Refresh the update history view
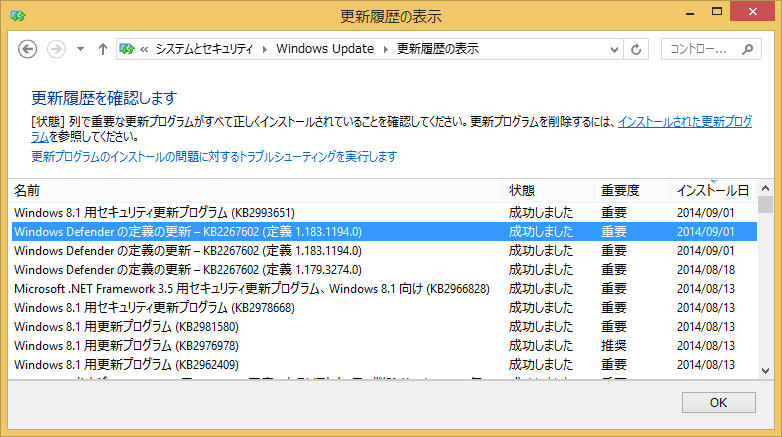The image size is (782, 437). pyautogui.click(x=636, y=49)
